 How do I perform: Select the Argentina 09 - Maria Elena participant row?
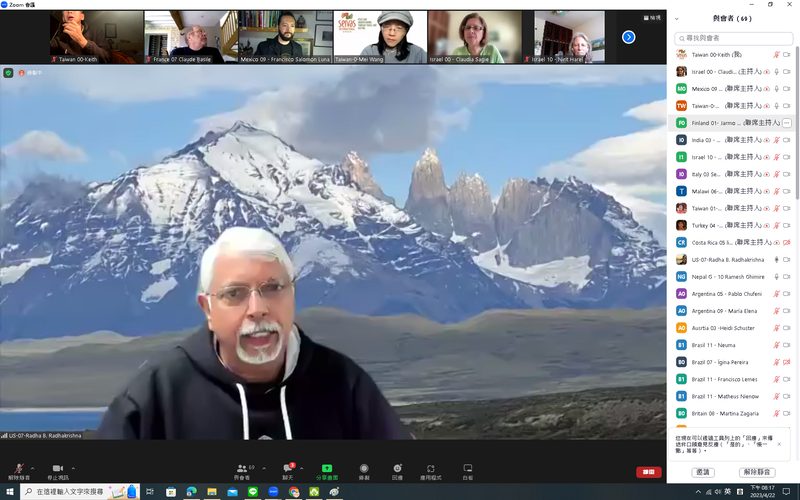732,311
